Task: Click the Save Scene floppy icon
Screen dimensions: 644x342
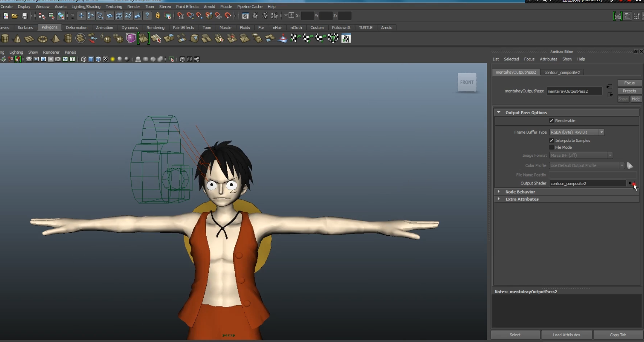Action: (x=24, y=16)
